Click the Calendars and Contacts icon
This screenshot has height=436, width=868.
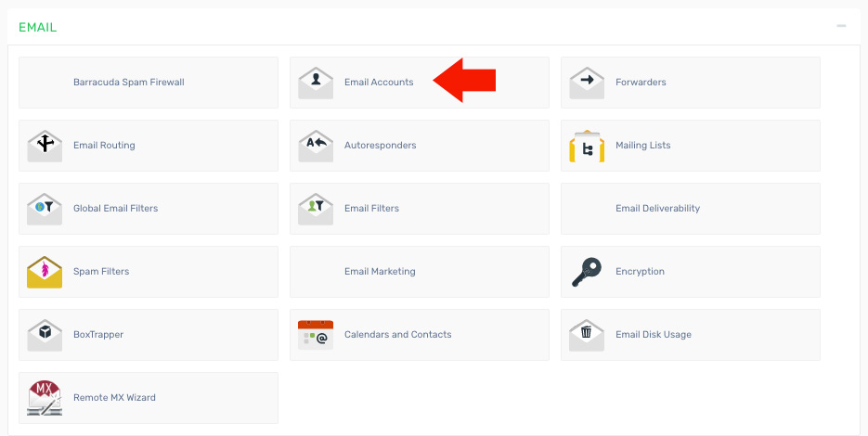316,335
